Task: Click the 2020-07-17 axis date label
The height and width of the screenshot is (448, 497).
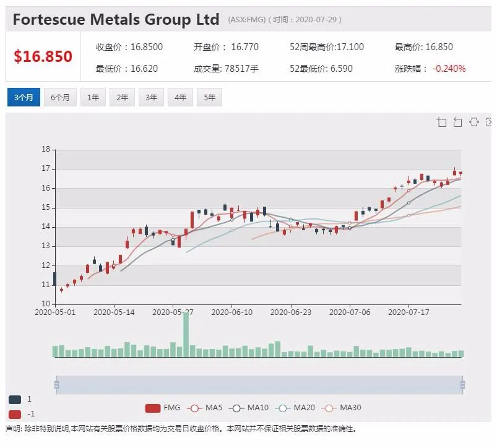Action: pyautogui.click(x=408, y=312)
